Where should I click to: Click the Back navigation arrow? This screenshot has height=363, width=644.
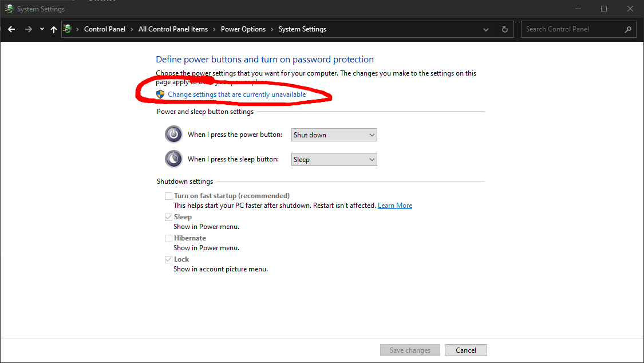[11, 29]
